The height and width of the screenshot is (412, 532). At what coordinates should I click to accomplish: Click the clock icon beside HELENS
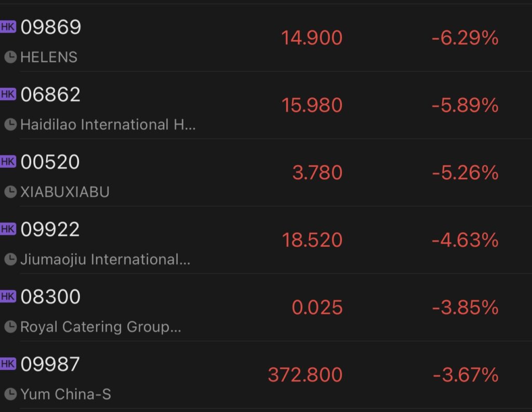(10, 57)
